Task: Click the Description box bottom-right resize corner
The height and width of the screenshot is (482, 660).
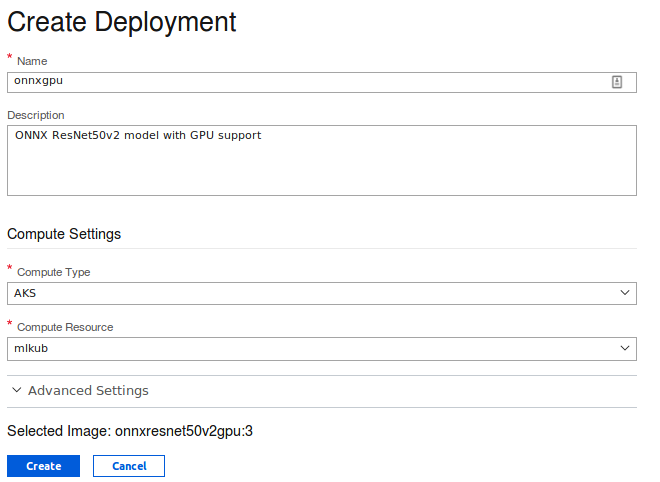Action: pos(632,191)
